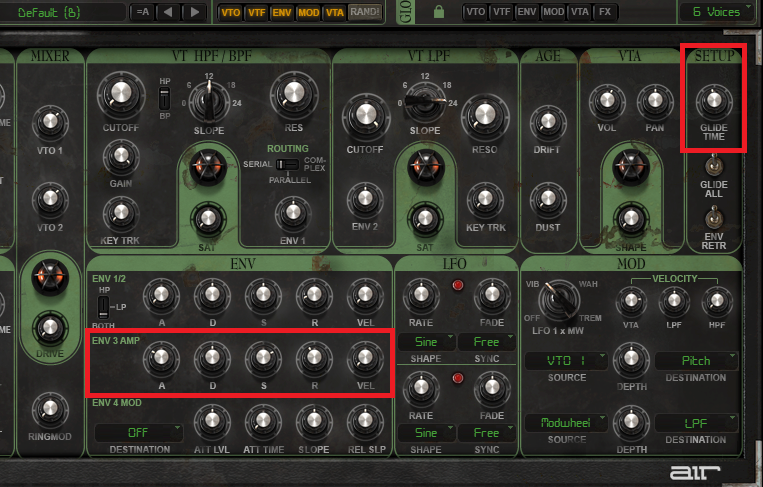This screenshot has width=763, height=487.
Task: Click the ENV 3 AMP attack knob
Action: click(x=160, y=355)
